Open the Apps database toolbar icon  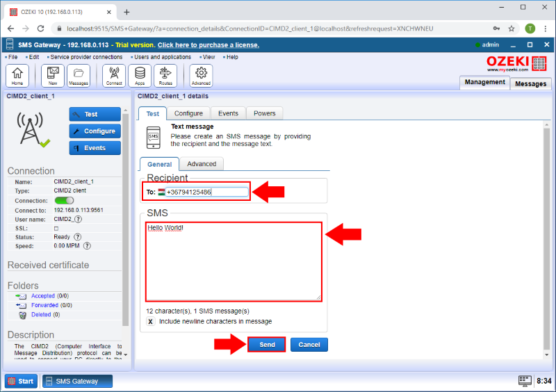[140, 76]
